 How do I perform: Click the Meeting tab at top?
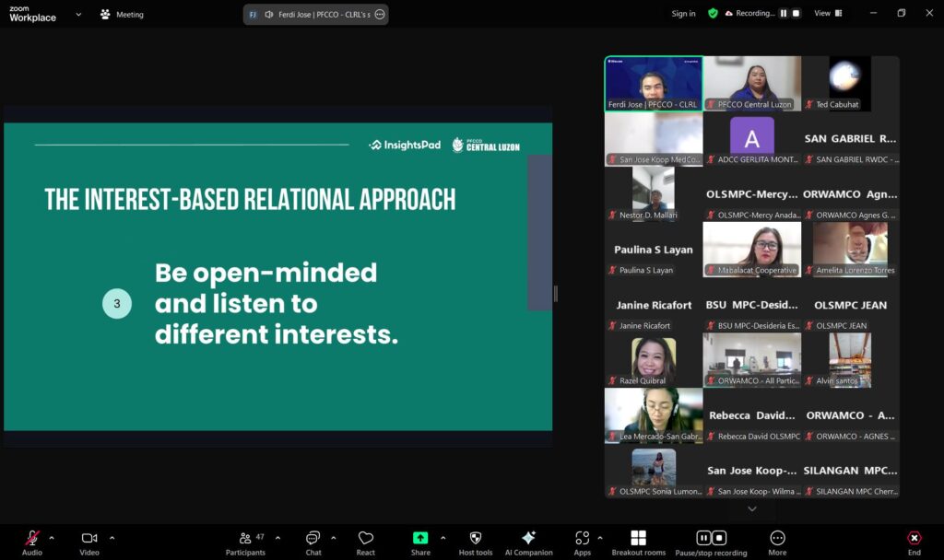pyautogui.click(x=123, y=15)
